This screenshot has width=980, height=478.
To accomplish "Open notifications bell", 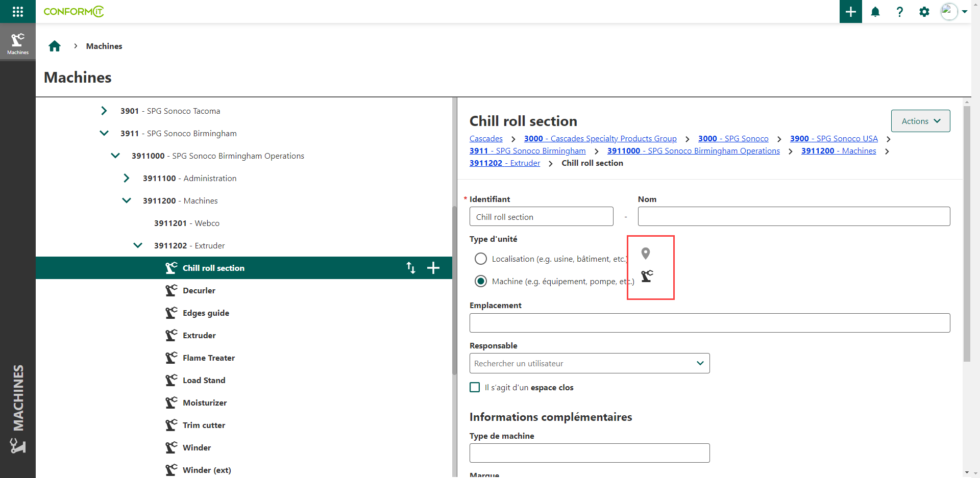I will 875,12.
